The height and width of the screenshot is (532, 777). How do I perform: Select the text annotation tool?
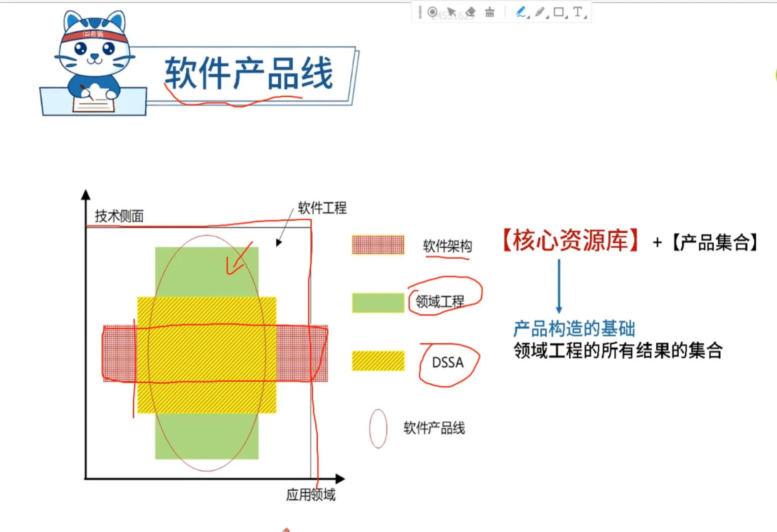click(577, 12)
